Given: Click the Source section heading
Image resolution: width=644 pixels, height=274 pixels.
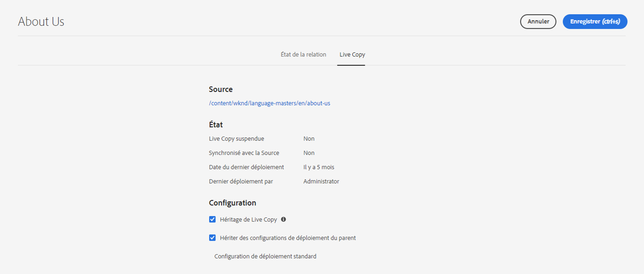Looking at the screenshot, I should click(x=220, y=89).
